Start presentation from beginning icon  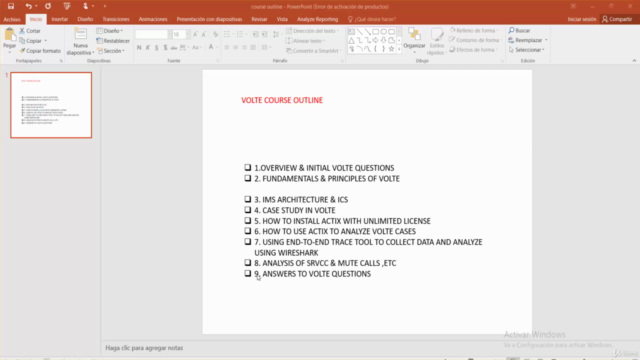click(67, 6)
